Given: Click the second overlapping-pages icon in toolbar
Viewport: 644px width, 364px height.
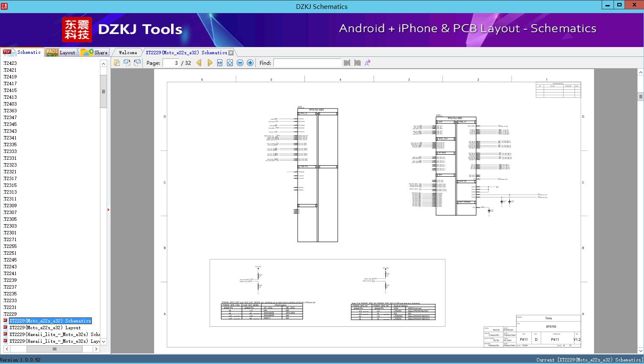Looking at the screenshot, I should click(x=127, y=63).
